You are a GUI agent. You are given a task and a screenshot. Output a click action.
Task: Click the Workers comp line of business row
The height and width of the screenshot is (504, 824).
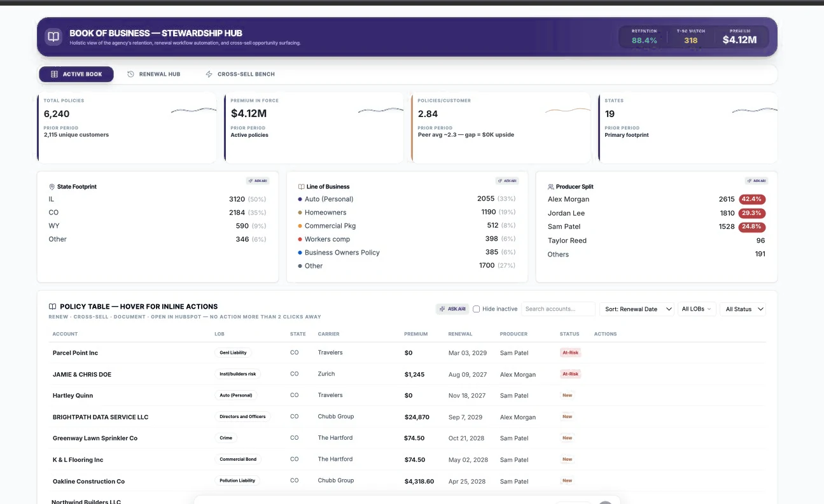tap(407, 239)
